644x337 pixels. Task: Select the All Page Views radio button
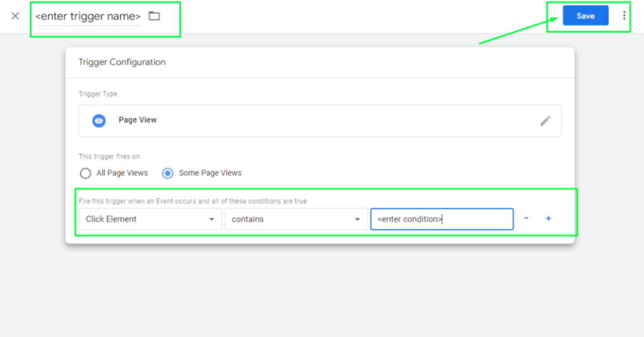(86, 173)
